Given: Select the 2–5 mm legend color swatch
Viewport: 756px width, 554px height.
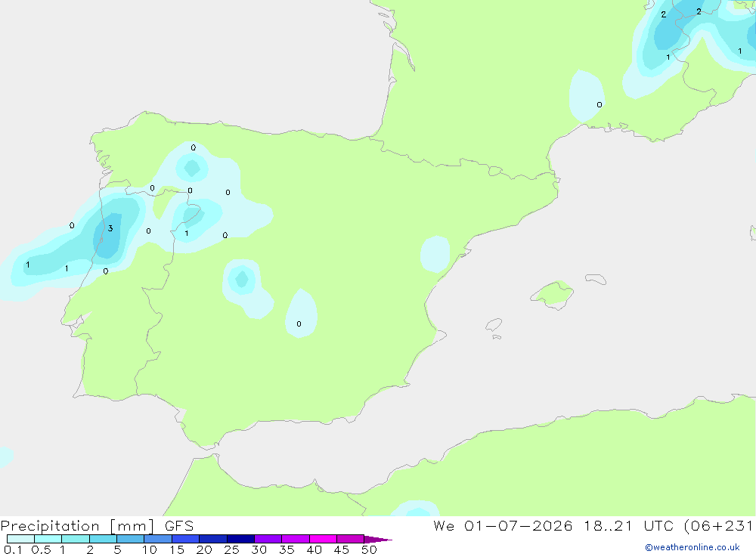Looking at the screenshot, I should point(103,539).
